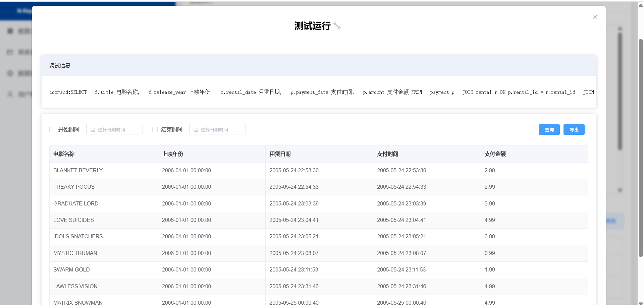The width and height of the screenshot is (644, 305).
Task: Click the wrench icon beside 测试运行 title
Action: point(337,26)
